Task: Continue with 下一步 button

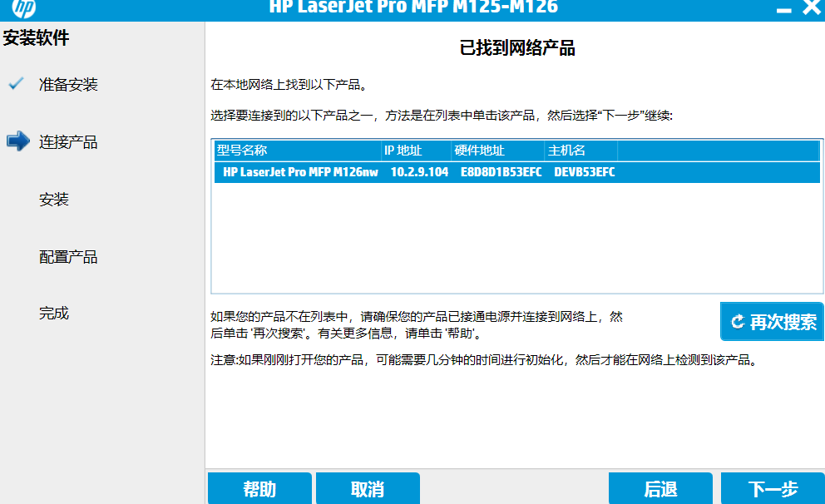Action: (x=773, y=488)
